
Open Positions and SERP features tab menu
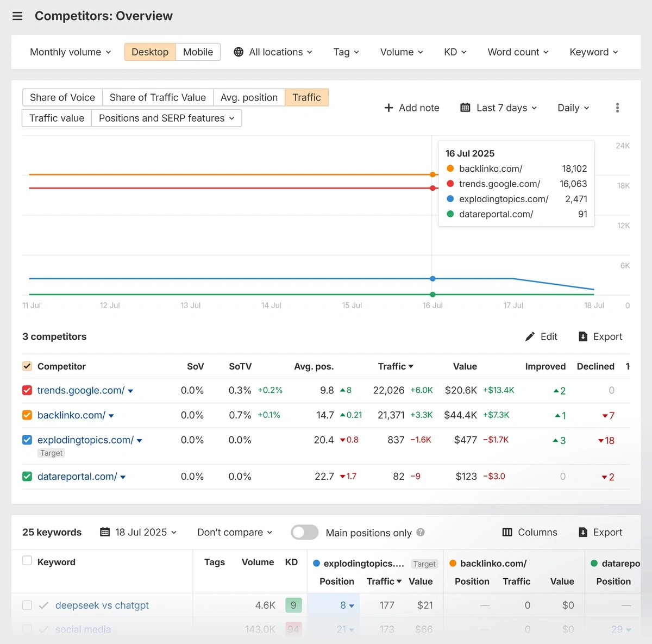166,118
